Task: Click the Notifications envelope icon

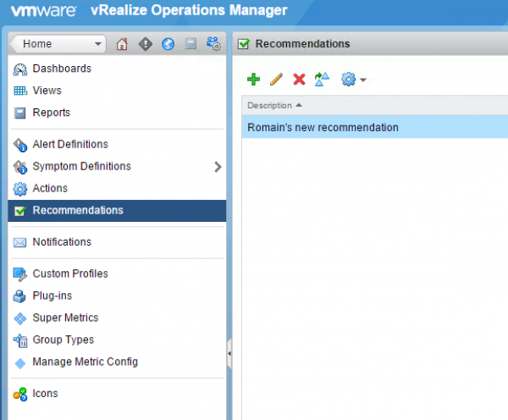Action: coord(19,242)
